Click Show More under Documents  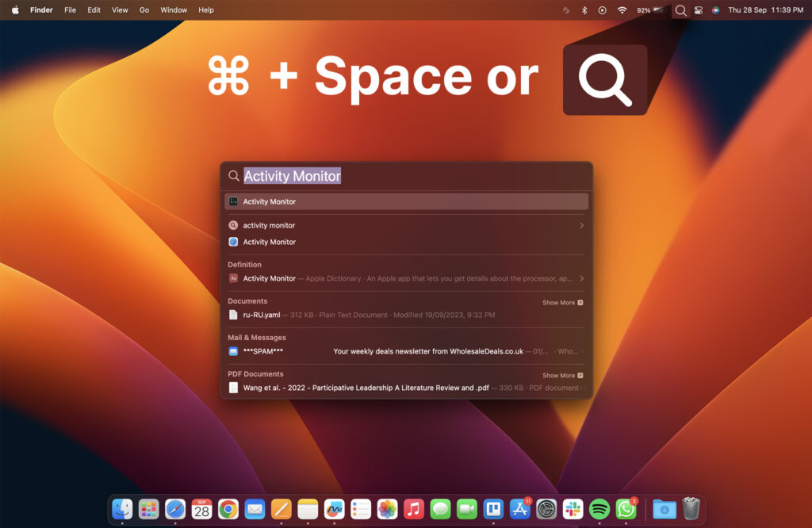click(561, 302)
